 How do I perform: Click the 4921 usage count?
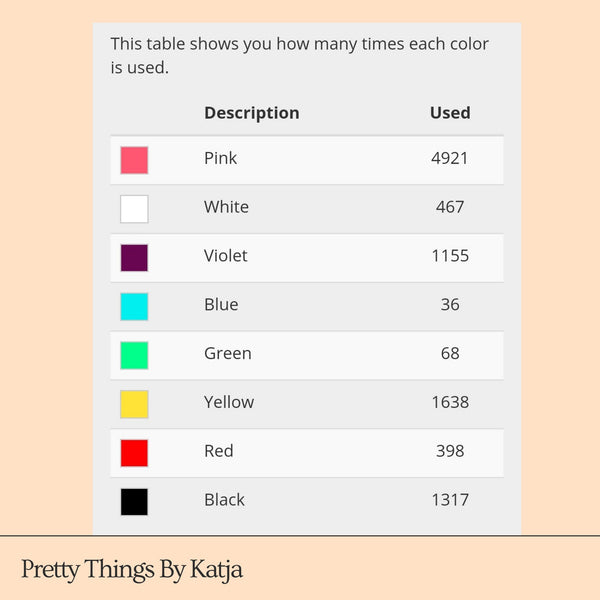pyautogui.click(x=450, y=158)
